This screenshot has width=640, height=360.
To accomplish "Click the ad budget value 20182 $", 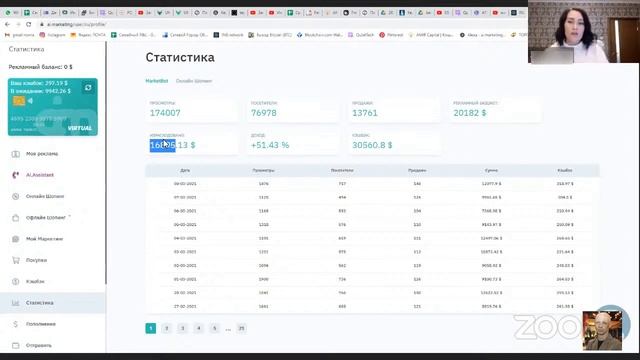I will tap(470, 113).
